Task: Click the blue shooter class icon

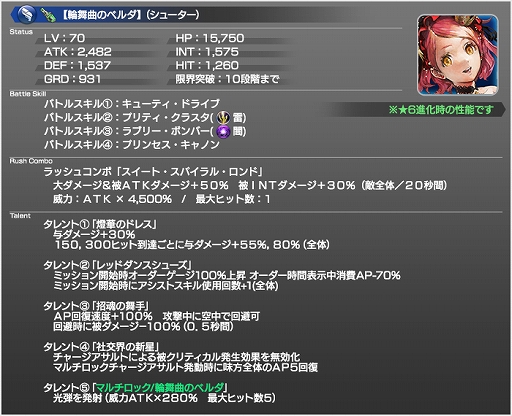Action: coord(27,14)
